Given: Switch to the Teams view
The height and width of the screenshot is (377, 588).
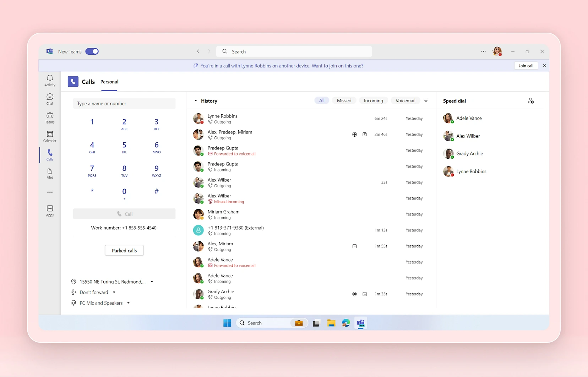Looking at the screenshot, I should tap(50, 118).
